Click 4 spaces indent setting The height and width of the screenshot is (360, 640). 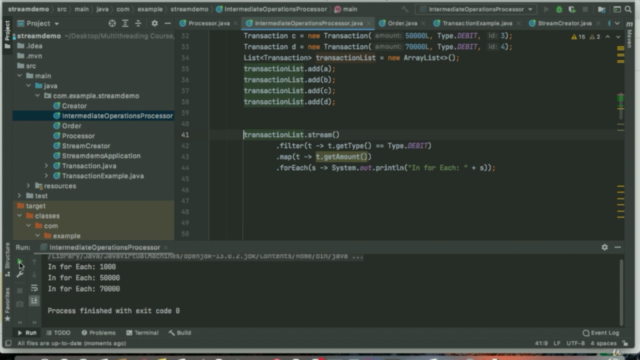pos(603,343)
